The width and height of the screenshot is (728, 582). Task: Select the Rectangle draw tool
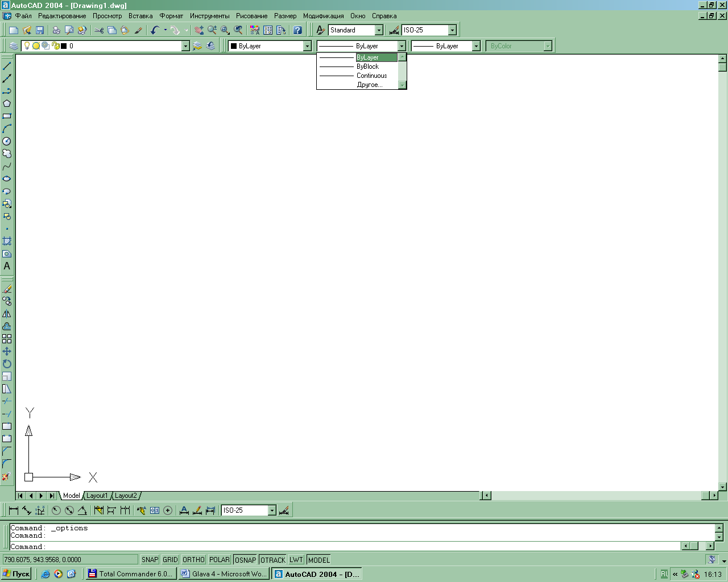pyautogui.click(x=7, y=116)
